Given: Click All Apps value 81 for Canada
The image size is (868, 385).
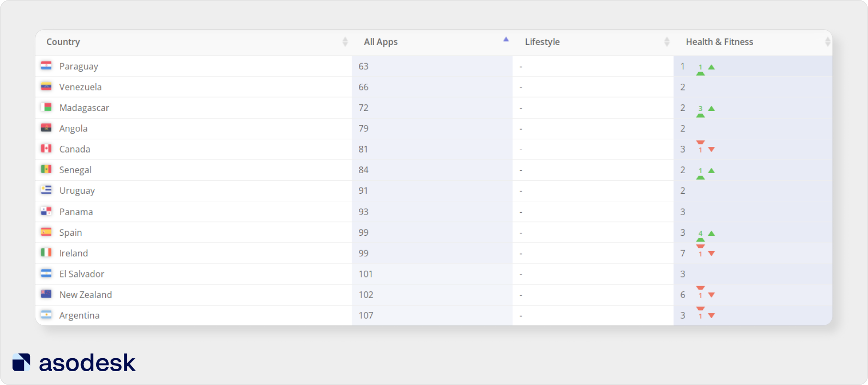Looking at the screenshot, I should point(363,149).
